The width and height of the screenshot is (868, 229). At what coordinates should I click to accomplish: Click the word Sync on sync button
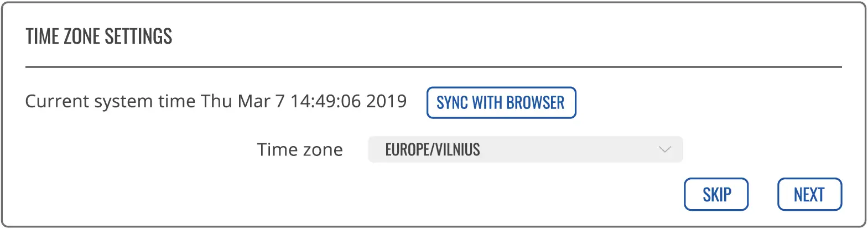coord(451,103)
